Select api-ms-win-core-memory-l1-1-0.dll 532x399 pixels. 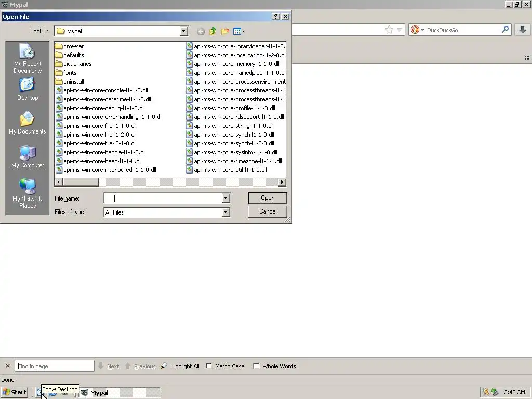point(233,64)
